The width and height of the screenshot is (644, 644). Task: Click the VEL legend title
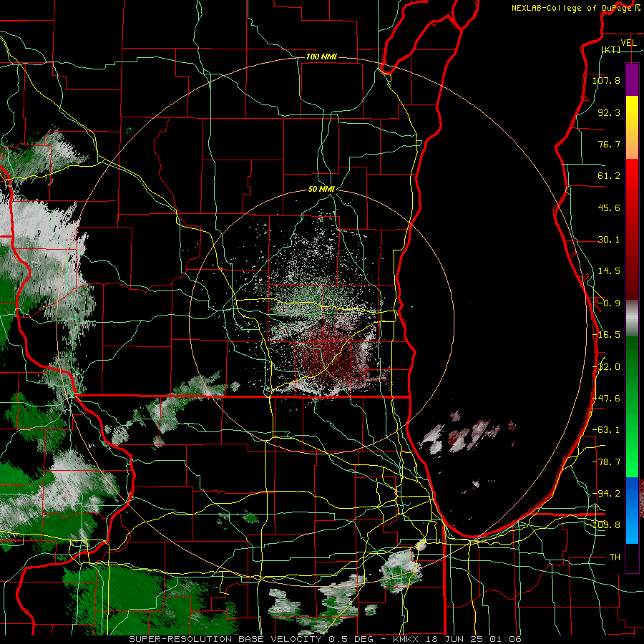[x=629, y=43]
